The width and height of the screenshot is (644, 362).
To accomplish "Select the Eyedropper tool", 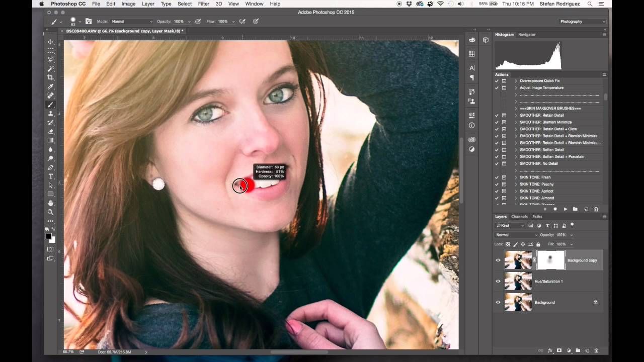I will point(50,86).
